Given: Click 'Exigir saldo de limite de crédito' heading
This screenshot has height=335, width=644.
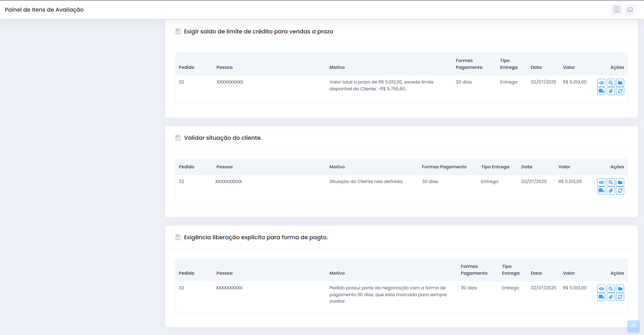Looking at the screenshot, I should [x=258, y=31].
